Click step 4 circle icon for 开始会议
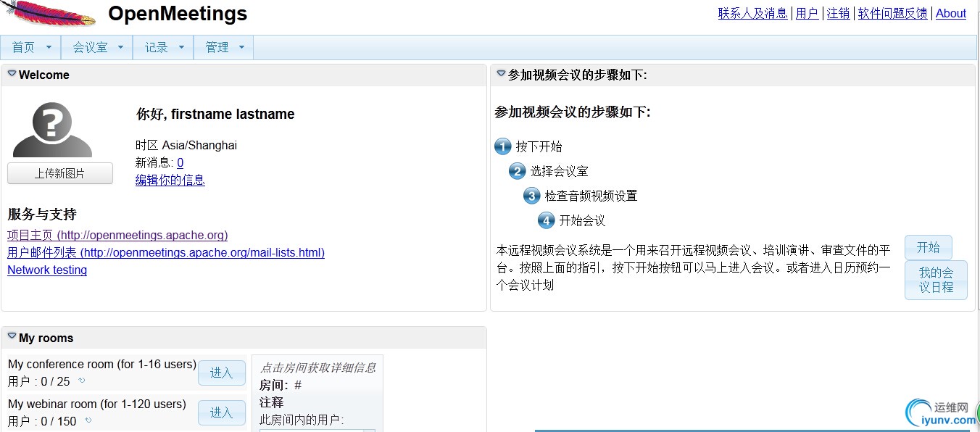This screenshot has width=980, height=432. (x=546, y=220)
